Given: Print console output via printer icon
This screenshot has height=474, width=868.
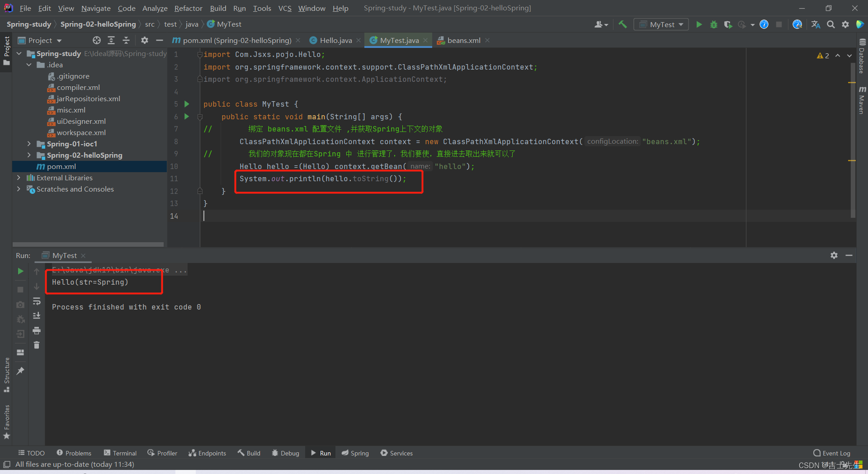Looking at the screenshot, I should click(37, 331).
